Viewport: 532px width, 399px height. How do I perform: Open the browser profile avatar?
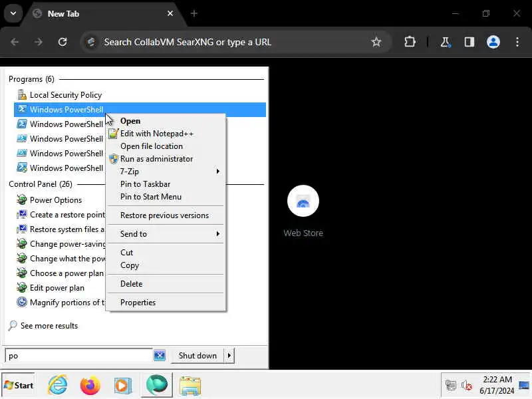pos(493,42)
